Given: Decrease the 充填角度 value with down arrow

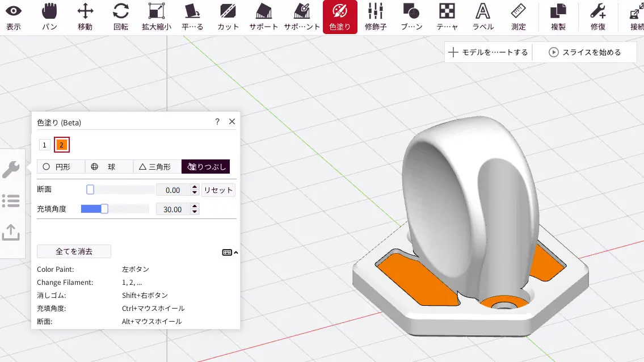Looking at the screenshot, I should point(195,212).
